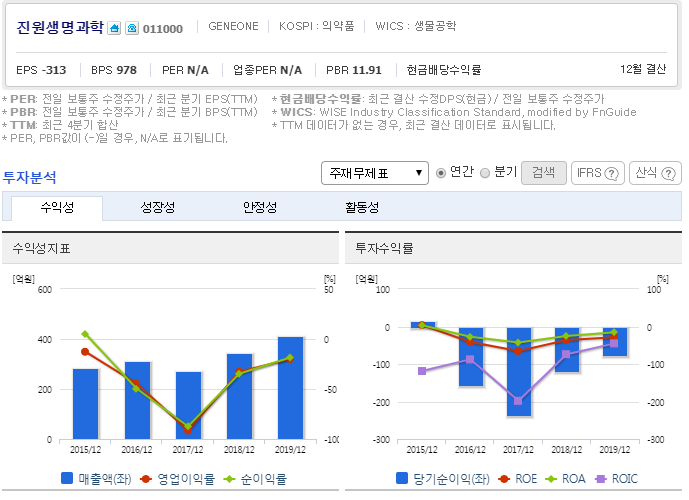Toggle 매출액(좌) legend blue swatch
The height and width of the screenshot is (500, 689).
pyautogui.click(x=67, y=478)
